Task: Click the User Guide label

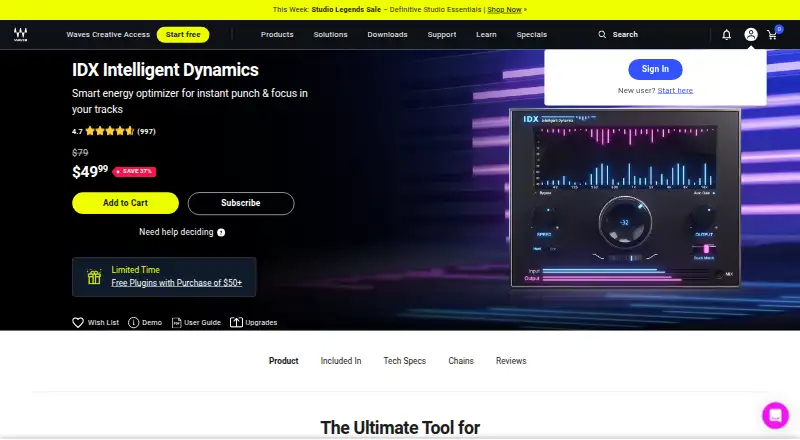Action: click(203, 323)
